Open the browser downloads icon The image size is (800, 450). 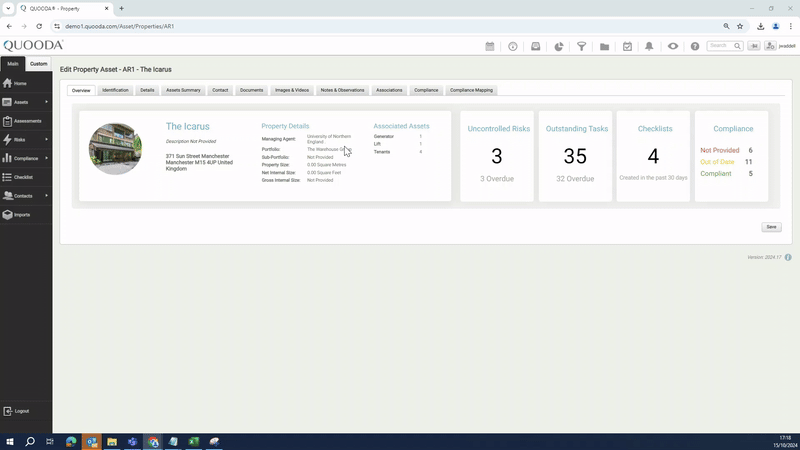(760, 26)
